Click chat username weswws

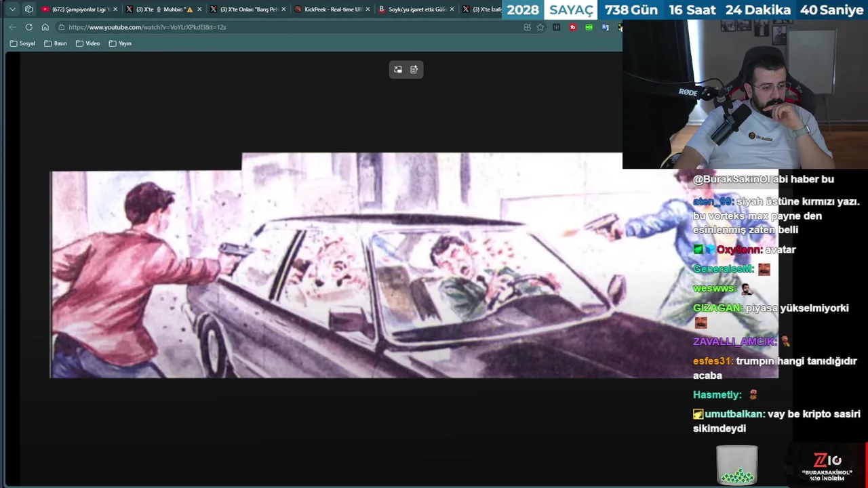(715, 289)
